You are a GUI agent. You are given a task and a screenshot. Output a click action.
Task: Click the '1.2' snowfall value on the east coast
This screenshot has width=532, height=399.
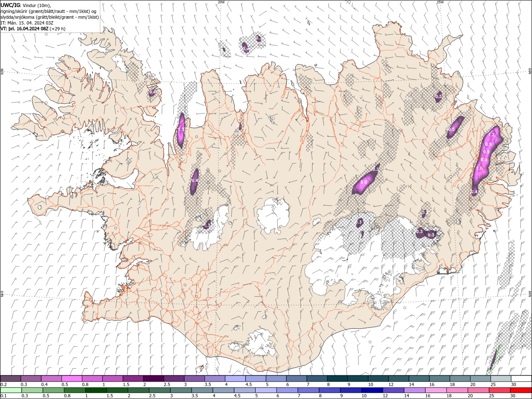(492, 135)
